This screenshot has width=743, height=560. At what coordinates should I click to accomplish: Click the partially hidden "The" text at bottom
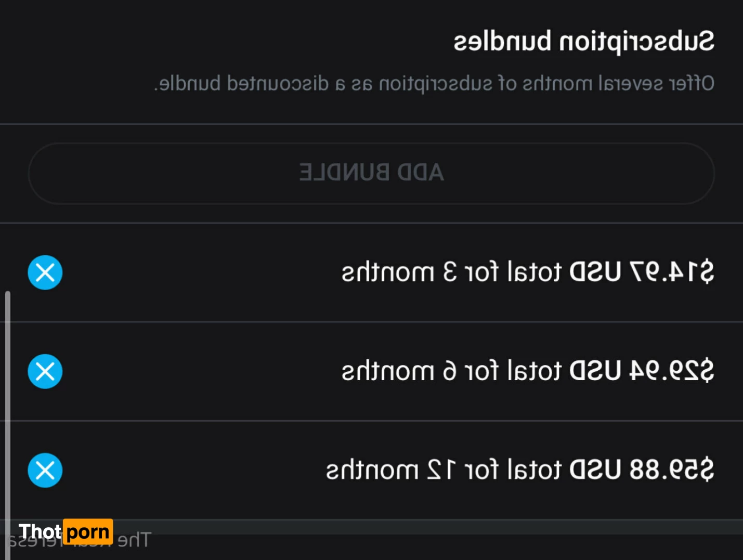pyautogui.click(x=134, y=541)
